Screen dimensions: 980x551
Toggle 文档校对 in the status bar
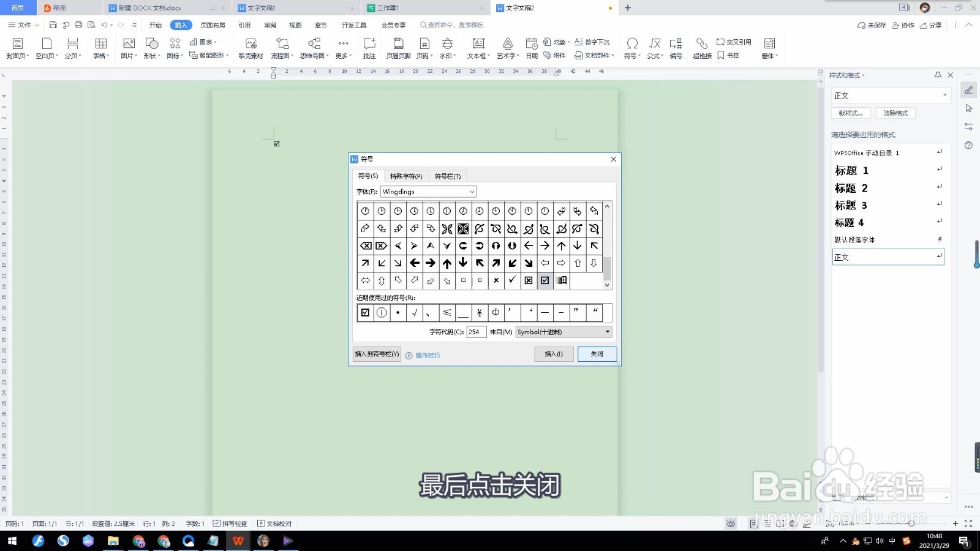click(x=276, y=523)
